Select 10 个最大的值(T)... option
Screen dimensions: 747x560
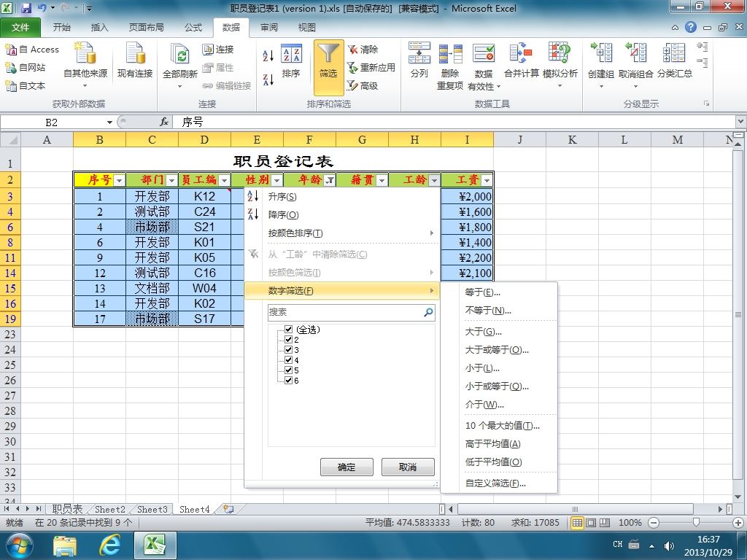click(x=499, y=426)
